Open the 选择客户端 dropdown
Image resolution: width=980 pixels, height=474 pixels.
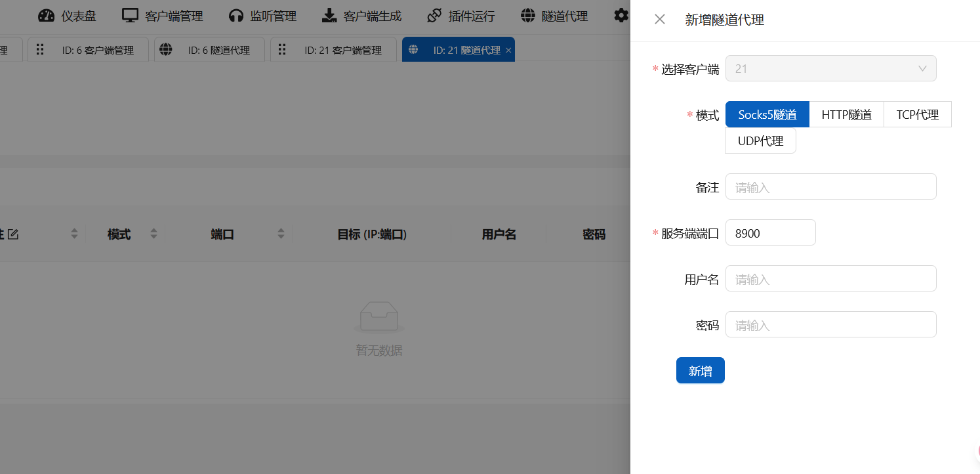(830, 68)
